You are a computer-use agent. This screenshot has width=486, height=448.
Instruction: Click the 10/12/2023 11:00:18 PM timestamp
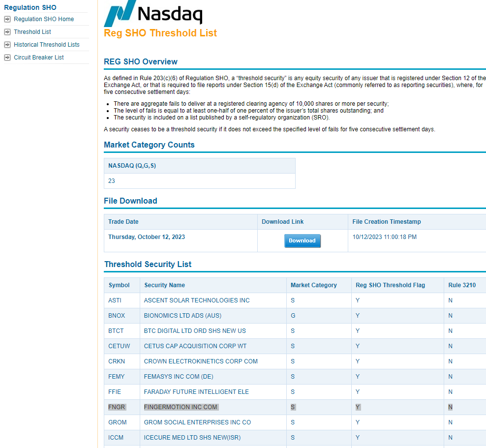(384, 237)
